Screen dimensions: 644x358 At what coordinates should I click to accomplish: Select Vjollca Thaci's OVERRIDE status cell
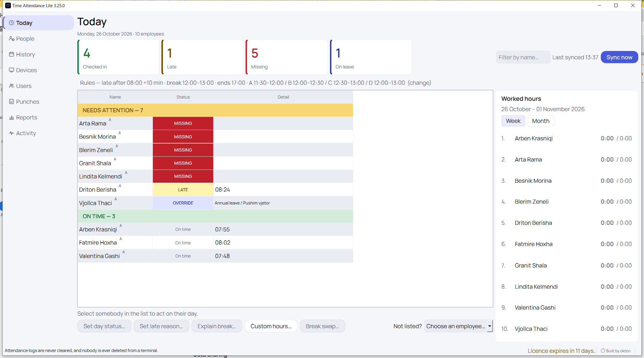tap(183, 203)
